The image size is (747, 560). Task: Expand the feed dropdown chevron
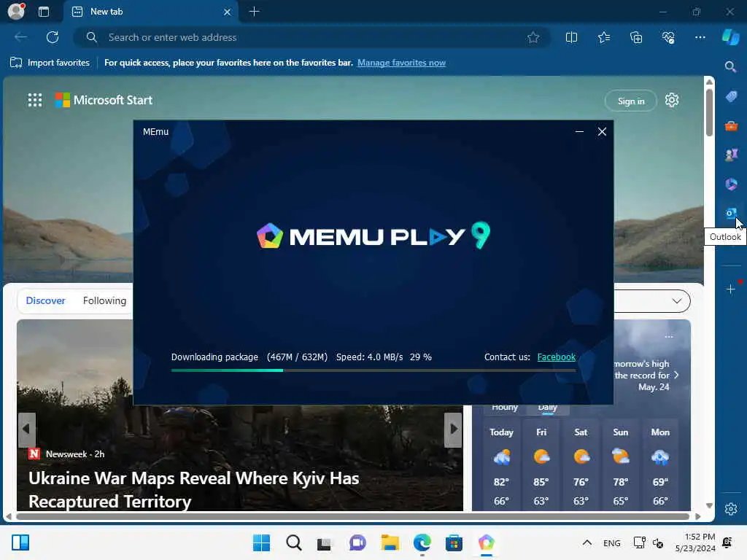(x=676, y=301)
